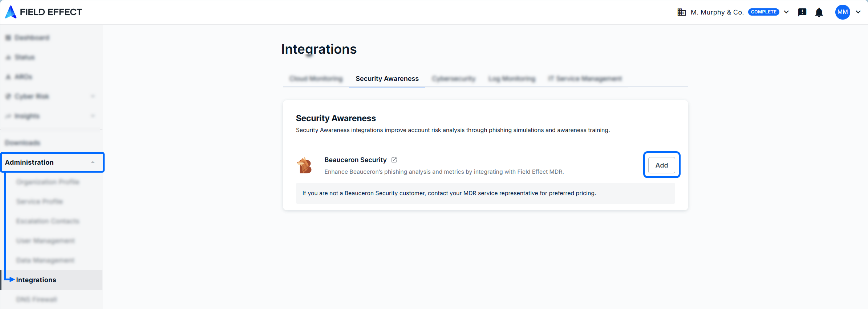
Task: Select the M. Murphy & Co. organization name
Action: 717,12
